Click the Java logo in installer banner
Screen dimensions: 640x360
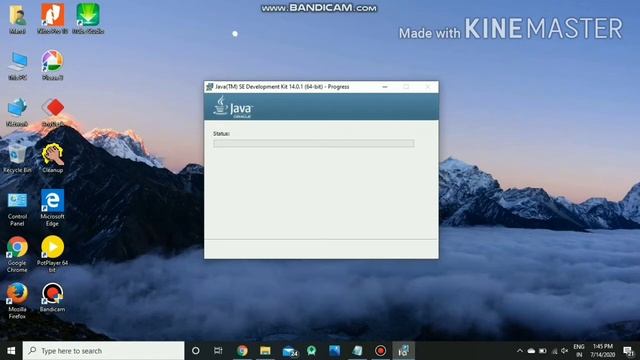point(233,107)
